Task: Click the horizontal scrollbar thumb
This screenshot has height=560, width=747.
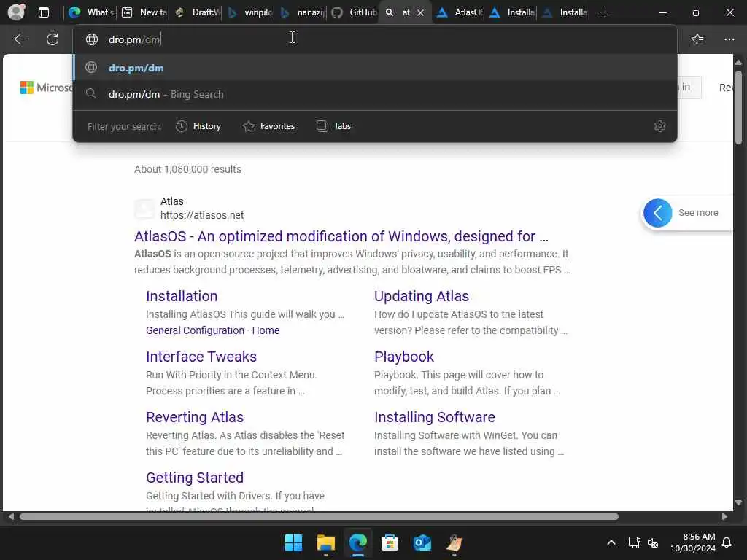Action: coord(319,517)
